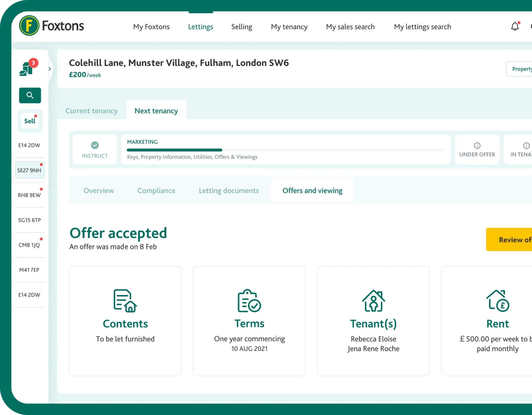
Task: Click the Terms clipboard icon
Action: pyautogui.click(x=249, y=301)
